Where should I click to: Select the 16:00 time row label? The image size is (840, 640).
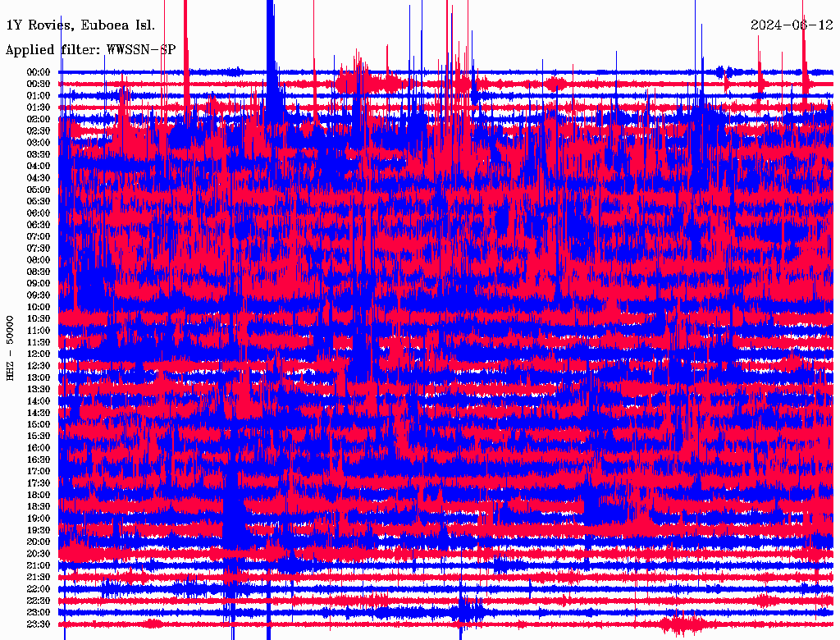pyautogui.click(x=39, y=447)
